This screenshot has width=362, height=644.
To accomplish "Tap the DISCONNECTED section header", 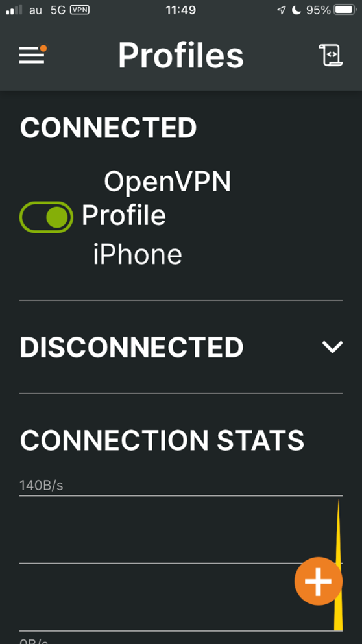I will tap(132, 347).
